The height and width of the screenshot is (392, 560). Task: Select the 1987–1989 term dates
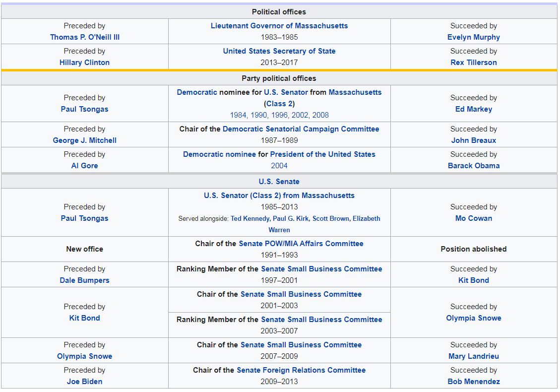click(x=279, y=140)
